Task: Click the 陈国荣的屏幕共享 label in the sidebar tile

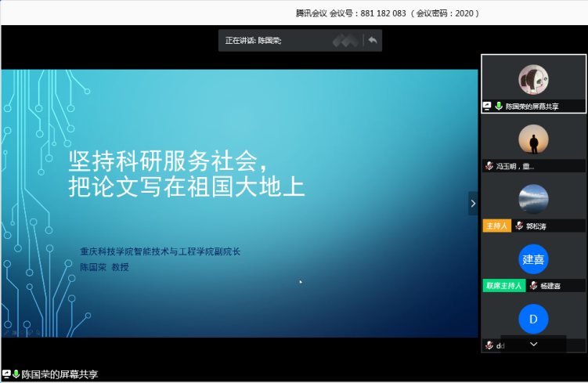Action: click(x=532, y=107)
